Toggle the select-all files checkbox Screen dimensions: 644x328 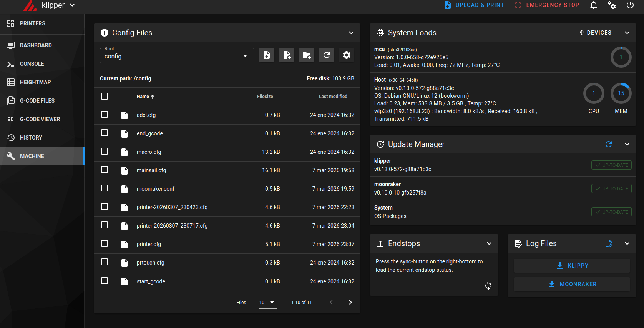[x=105, y=96]
